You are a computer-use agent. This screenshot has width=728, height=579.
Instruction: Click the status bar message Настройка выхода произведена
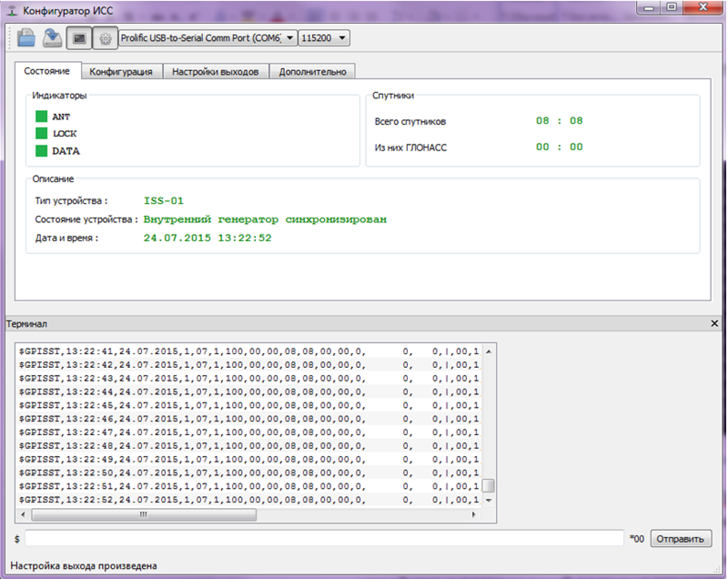(84, 566)
